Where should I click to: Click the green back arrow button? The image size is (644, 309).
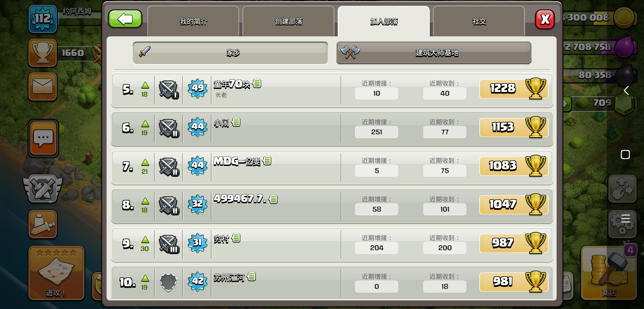pos(125,19)
